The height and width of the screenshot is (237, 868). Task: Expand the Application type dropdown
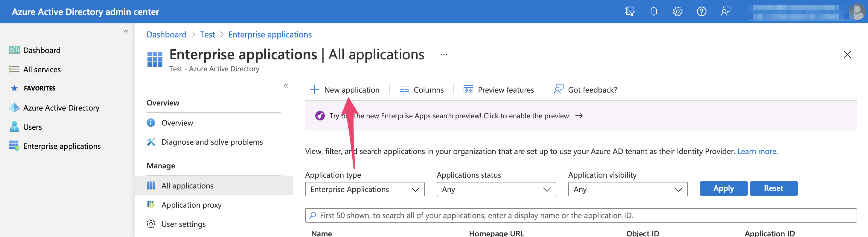point(364,189)
